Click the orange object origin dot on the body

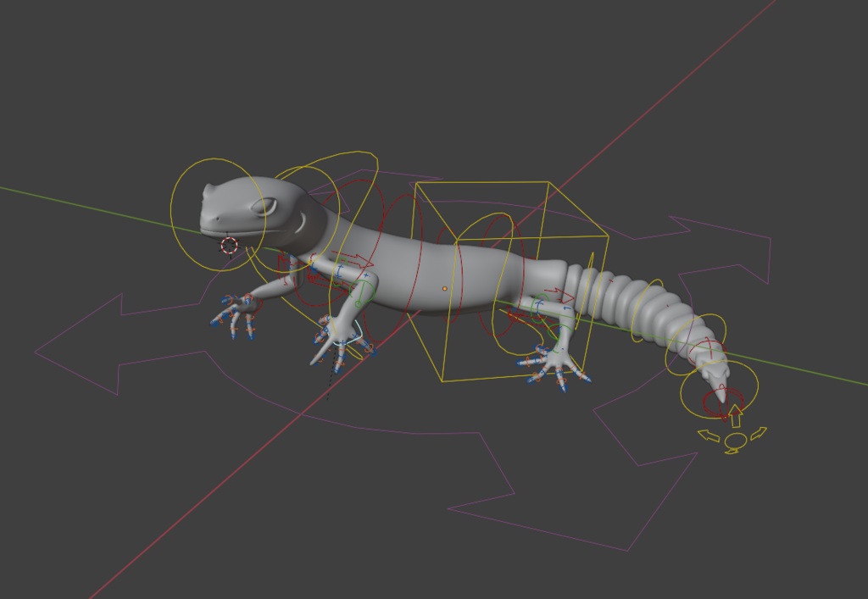pyautogui.click(x=444, y=289)
